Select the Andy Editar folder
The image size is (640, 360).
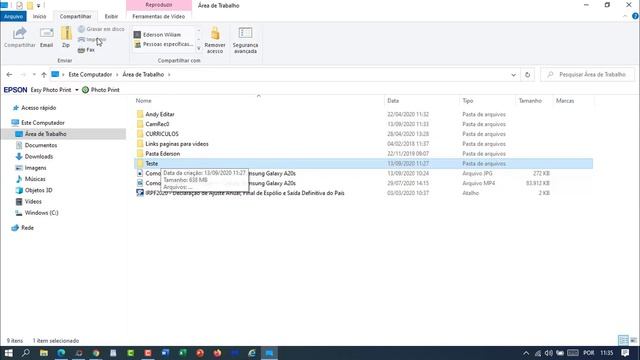pos(160,114)
